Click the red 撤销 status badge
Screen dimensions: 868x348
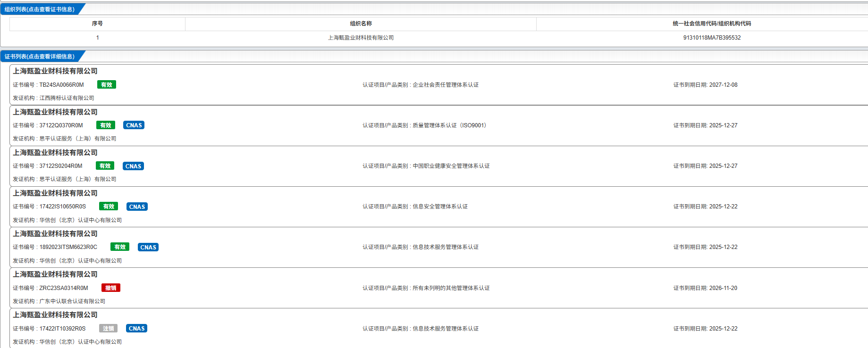(x=111, y=288)
